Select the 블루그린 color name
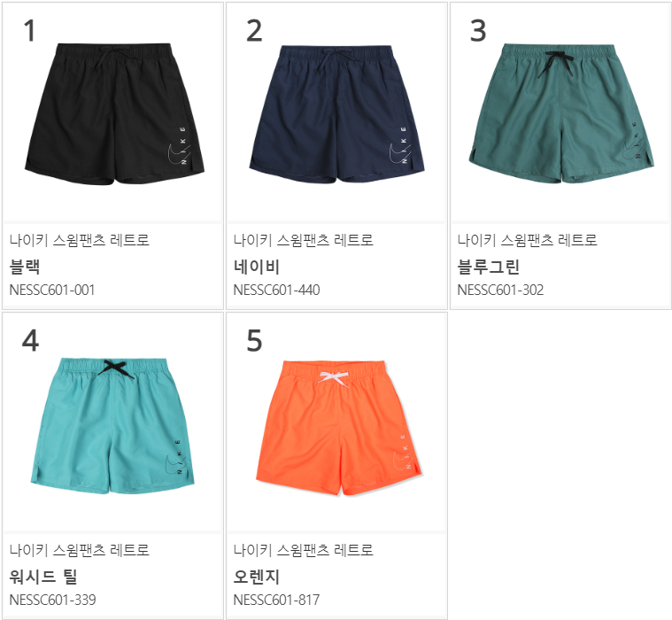Viewport: 672px width, 620px height. [x=488, y=267]
